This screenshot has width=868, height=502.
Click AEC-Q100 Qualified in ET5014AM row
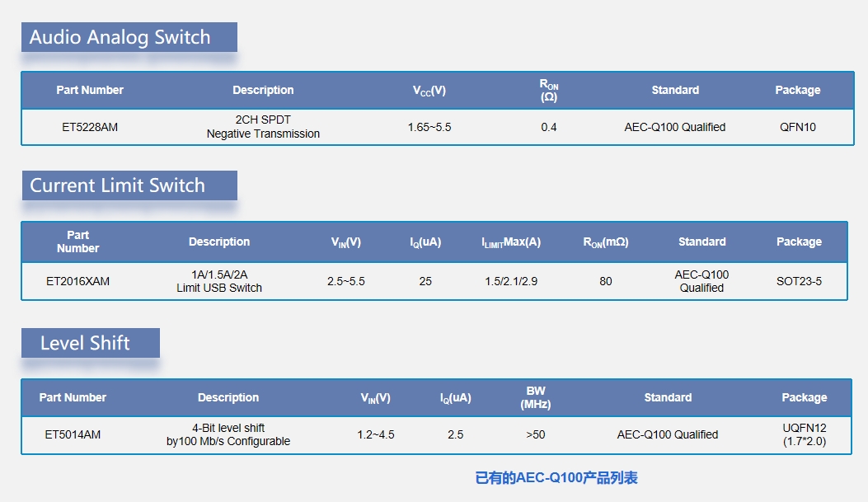click(x=668, y=434)
